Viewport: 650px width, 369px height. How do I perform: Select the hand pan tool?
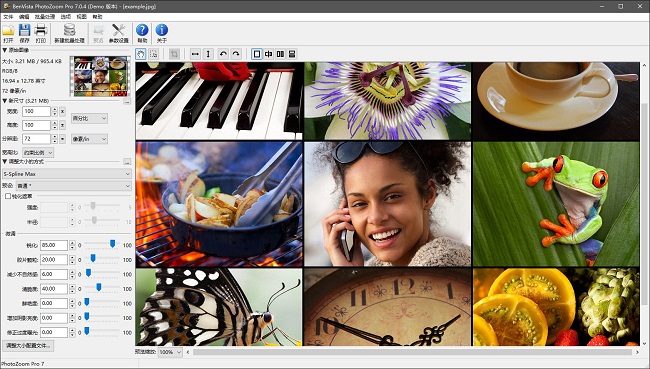point(141,54)
